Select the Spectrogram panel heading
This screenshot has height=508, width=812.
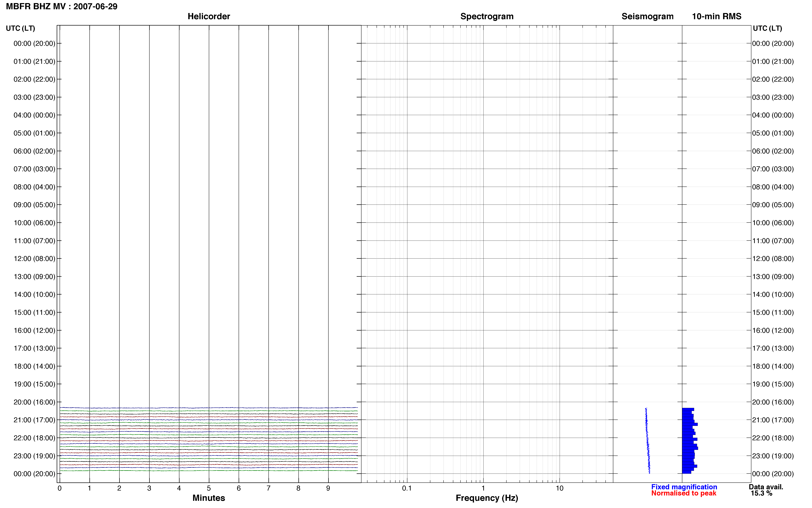[487, 16]
